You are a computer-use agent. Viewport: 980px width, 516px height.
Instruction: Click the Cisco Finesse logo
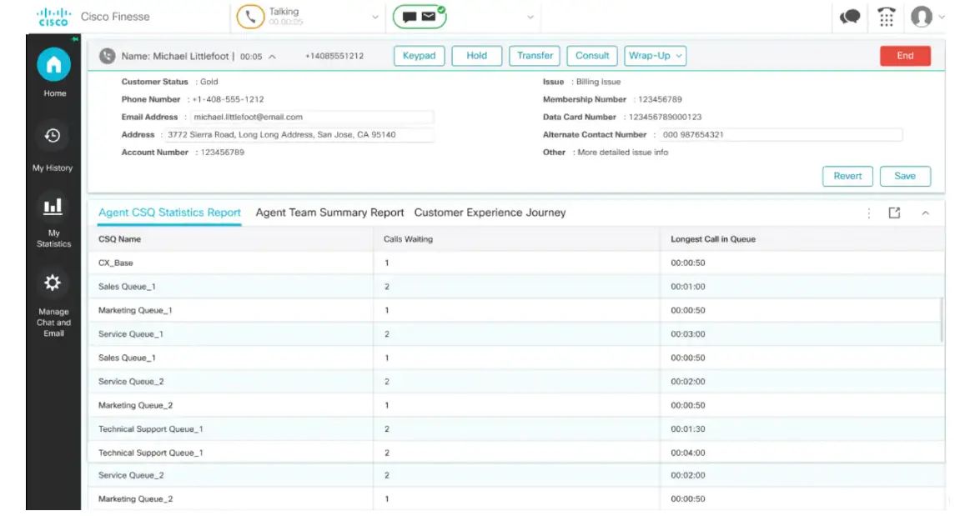[x=53, y=16]
